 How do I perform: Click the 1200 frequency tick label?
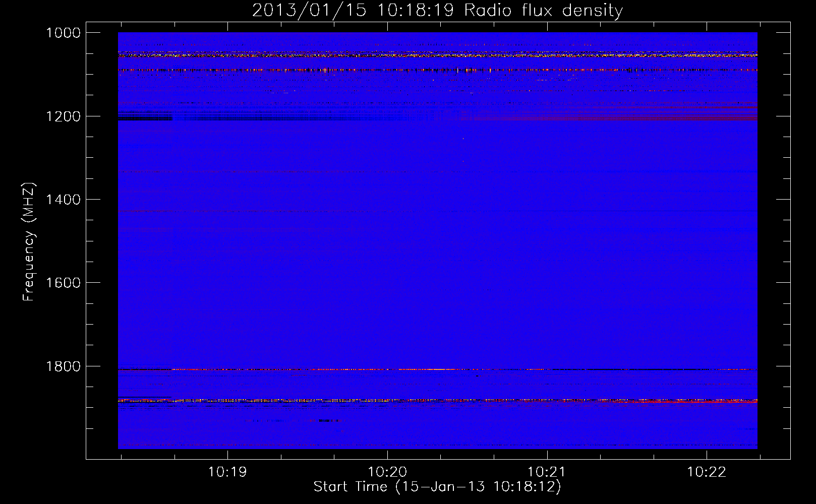(63, 116)
